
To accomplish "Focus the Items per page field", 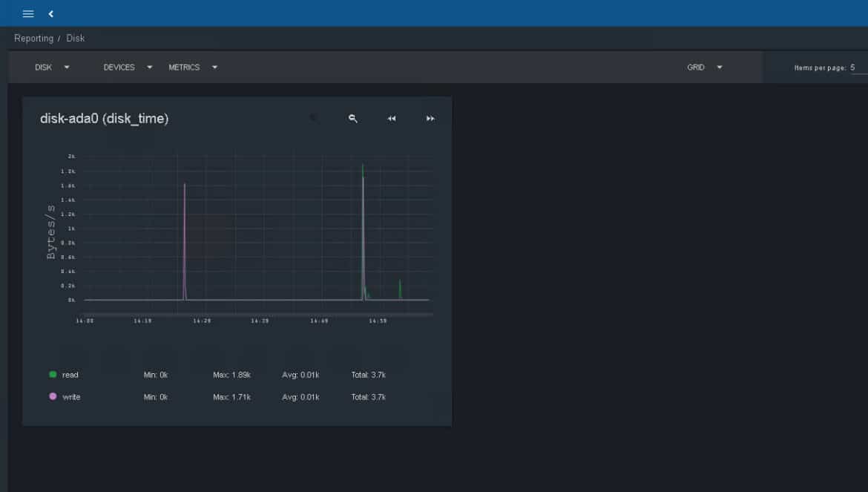I will [x=858, y=68].
